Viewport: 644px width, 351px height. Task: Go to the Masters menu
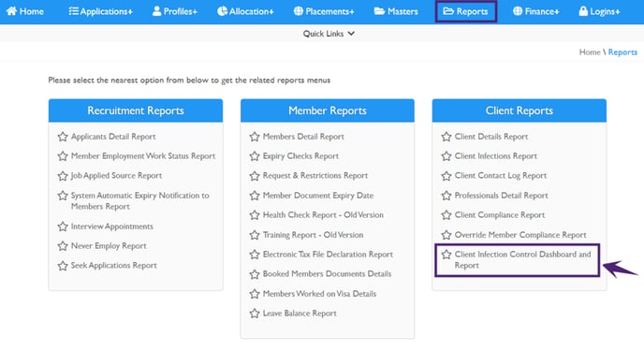[396, 11]
